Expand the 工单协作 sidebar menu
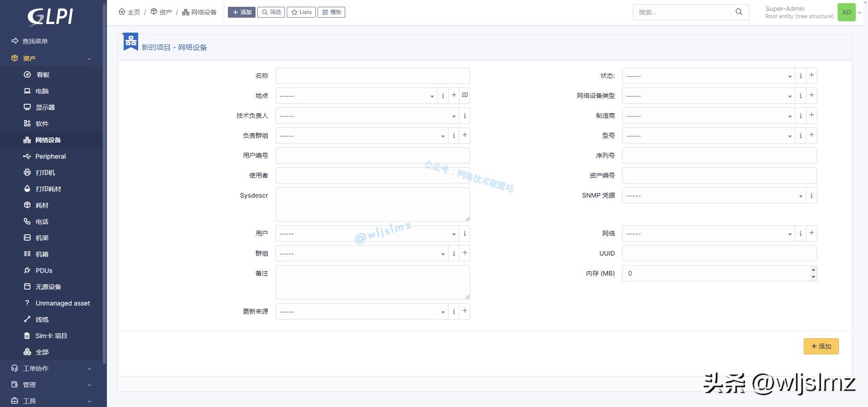This screenshot has width=868, height=407. point(51,368)
